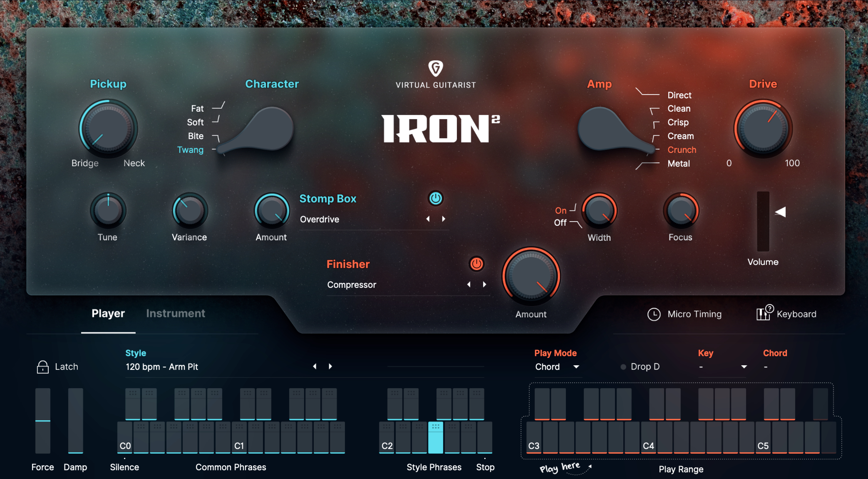Select next Finisher effect arrow

click(484, 284)
